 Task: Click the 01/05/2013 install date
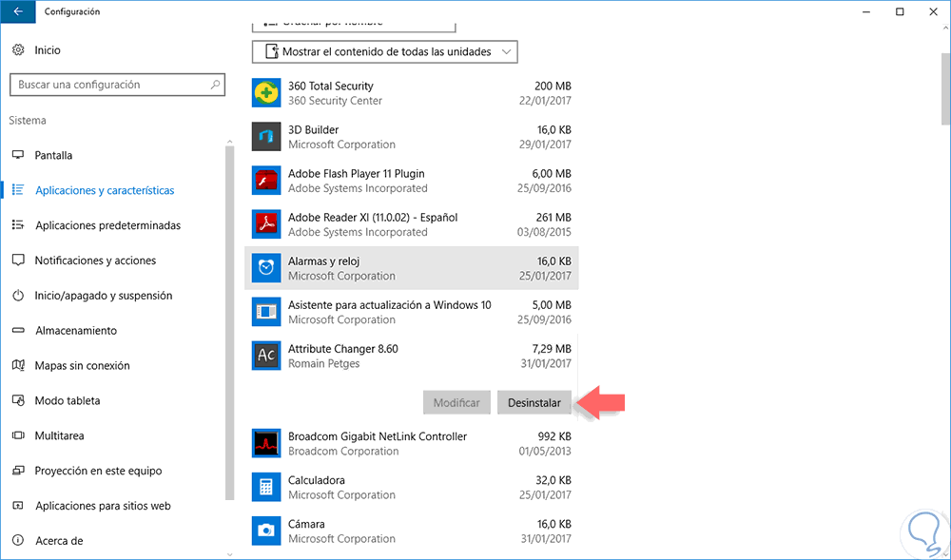click(x=545, y=451)
